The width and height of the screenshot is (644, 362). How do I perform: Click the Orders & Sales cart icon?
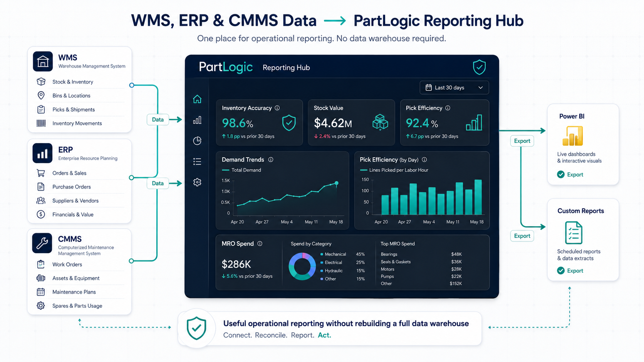[41, 173]
